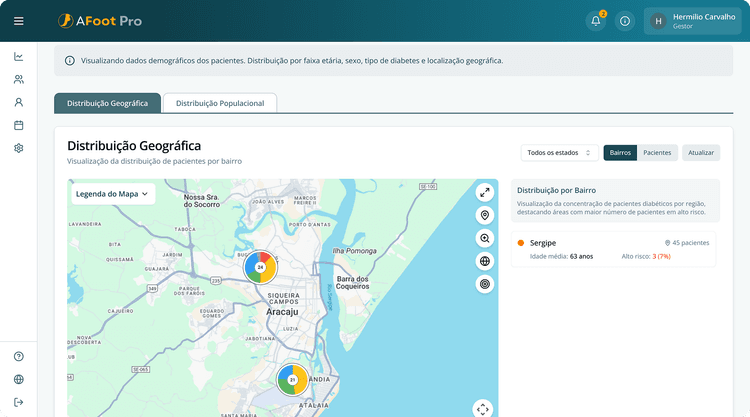Image resolution: width=750 pixels, height=417 pixels.
Task: Expand map to fullscreen
Action: 485,192
